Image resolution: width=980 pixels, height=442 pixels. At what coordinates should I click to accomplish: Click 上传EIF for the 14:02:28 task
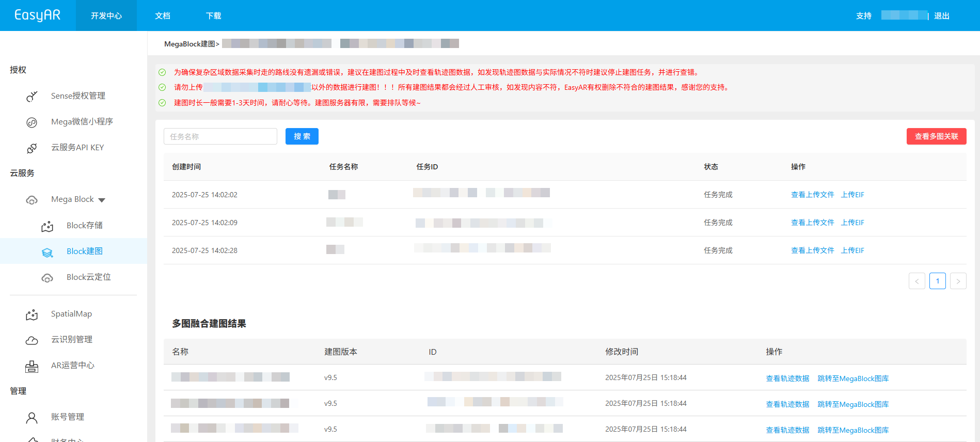852,250
